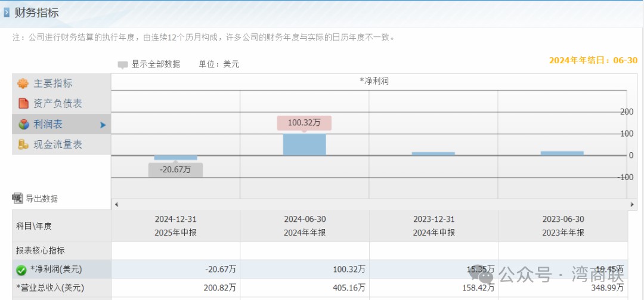Screen dimensions: 644x300
Task: Expand the 利润表 blue arrow
Action: (103, 125)
